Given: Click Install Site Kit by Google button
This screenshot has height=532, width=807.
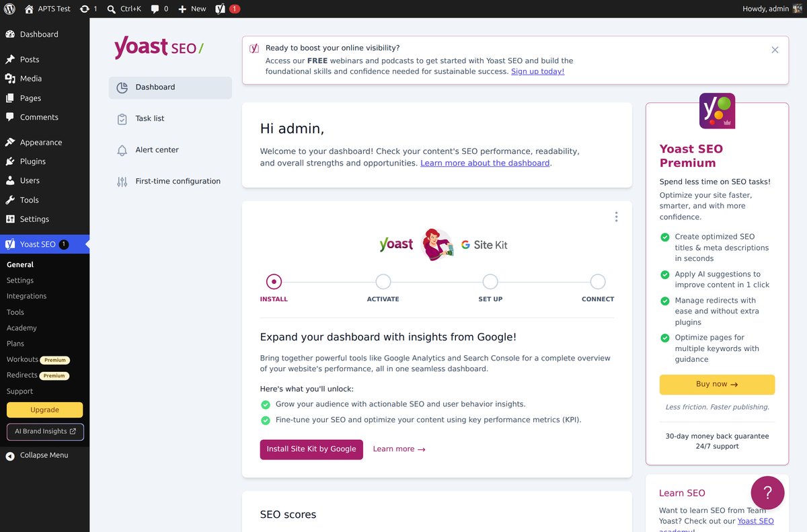Looking at the screenshot, I should pos(311,449).
